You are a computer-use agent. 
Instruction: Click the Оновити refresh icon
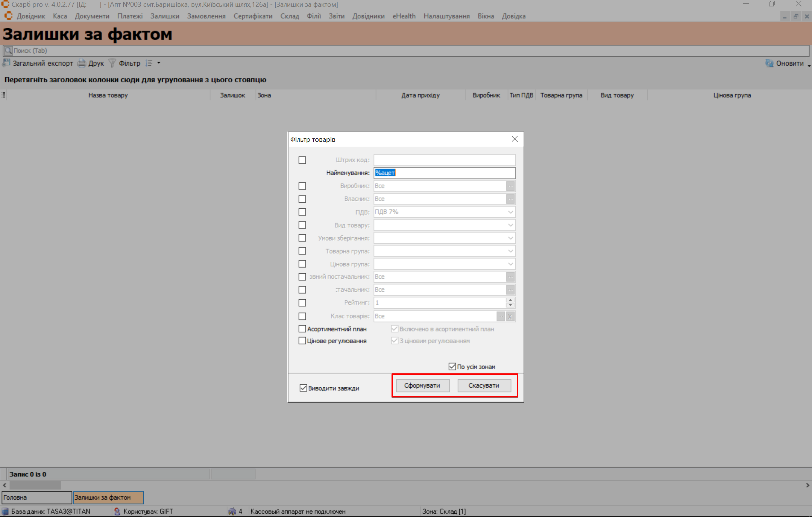[769, 63]
